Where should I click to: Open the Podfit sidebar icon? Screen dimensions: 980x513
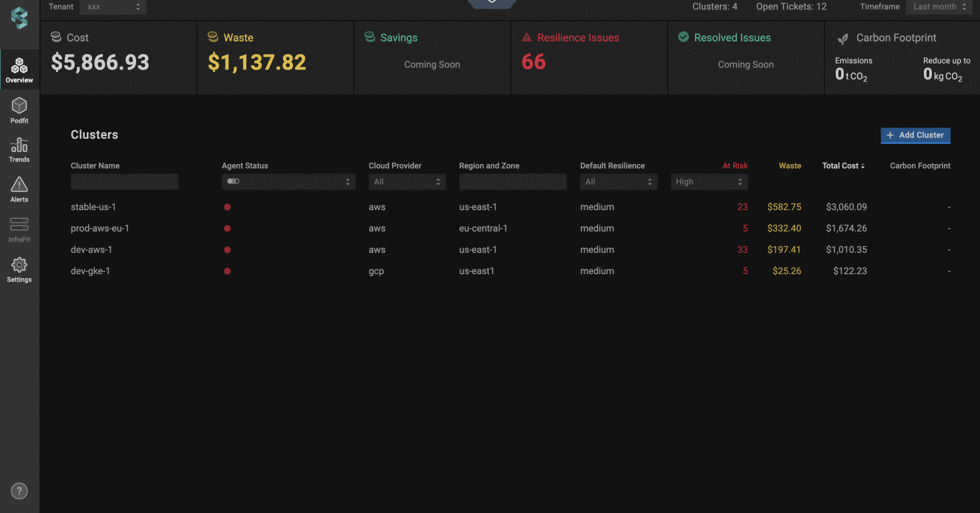(x=19, y=105)
